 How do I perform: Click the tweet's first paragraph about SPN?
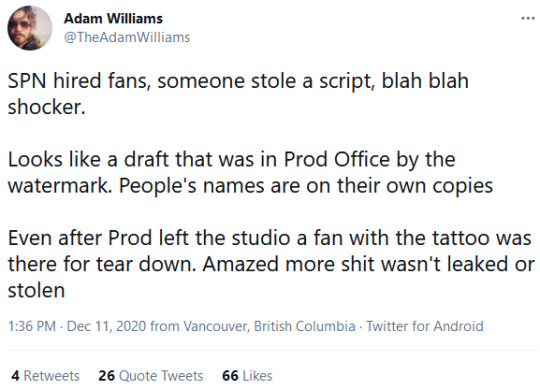point(238,94)
